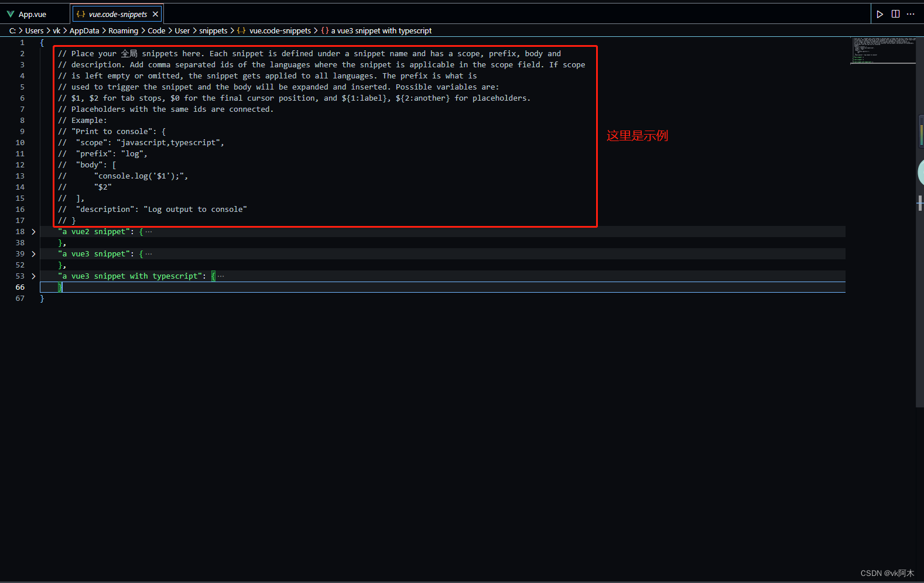
Task: Open the Roaming breadcrumb folder
Action: [123, 30]
